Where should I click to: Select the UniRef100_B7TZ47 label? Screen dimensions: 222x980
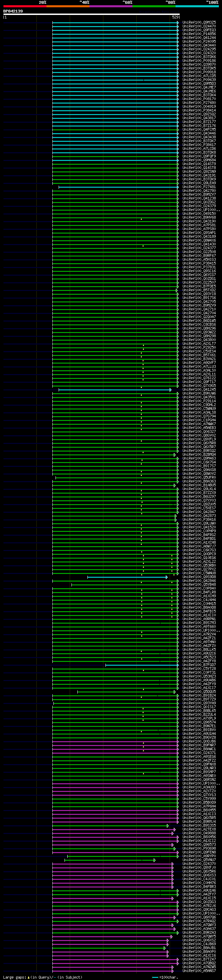[199, 959]
